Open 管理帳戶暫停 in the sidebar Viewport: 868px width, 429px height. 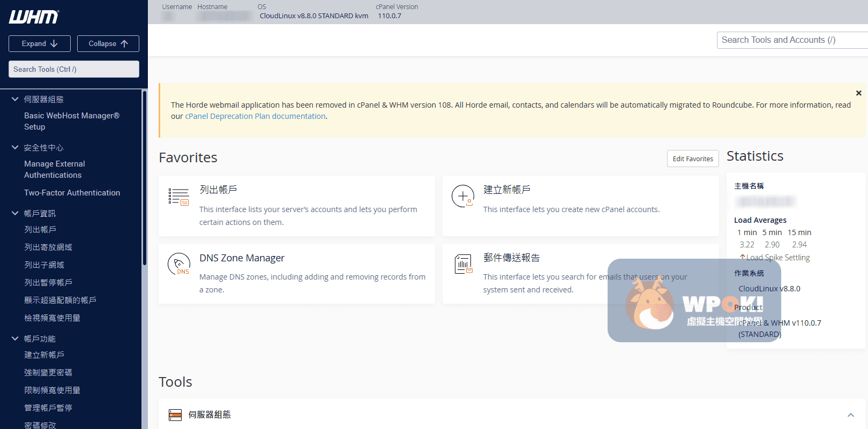point(48,408)
